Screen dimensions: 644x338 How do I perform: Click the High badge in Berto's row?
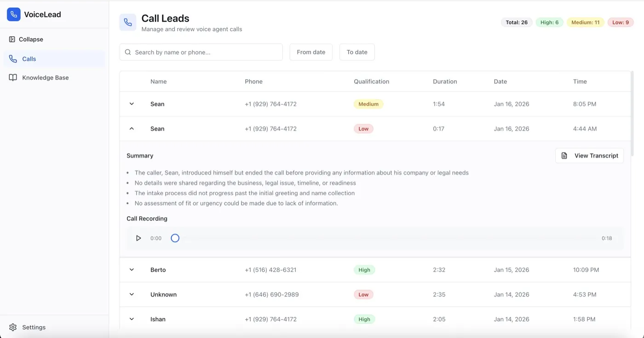point(364,270)
